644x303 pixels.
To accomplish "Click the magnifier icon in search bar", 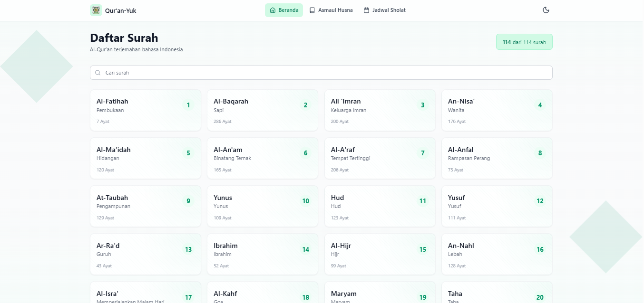I will [x=98, y=73].
